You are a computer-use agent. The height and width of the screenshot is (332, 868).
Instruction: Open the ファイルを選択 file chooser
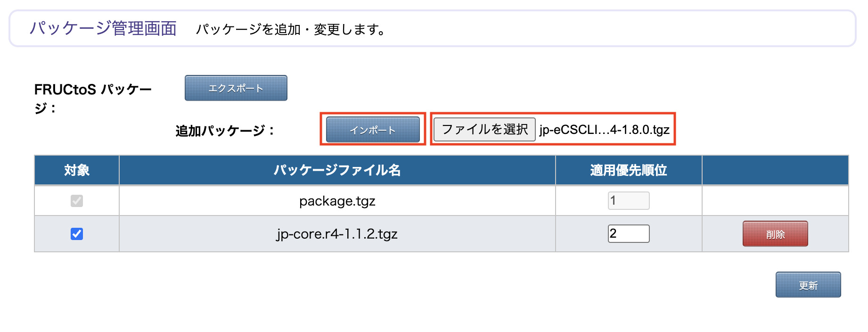(x=483, y=130)
